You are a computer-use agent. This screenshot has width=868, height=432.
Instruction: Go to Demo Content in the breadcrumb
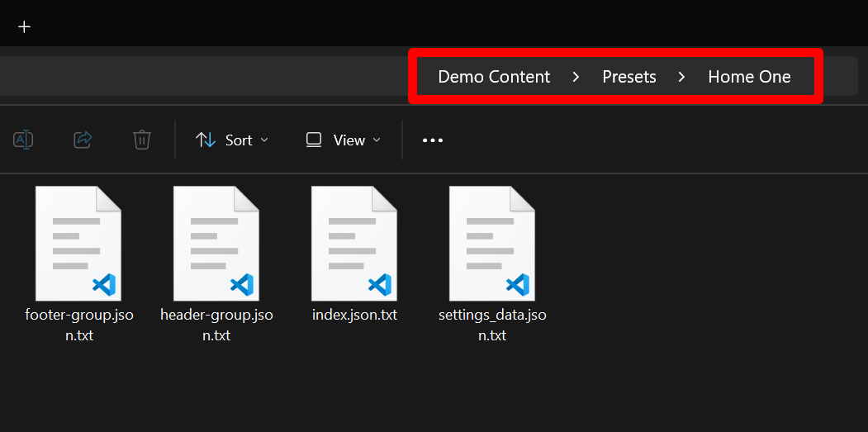[494, 77]
